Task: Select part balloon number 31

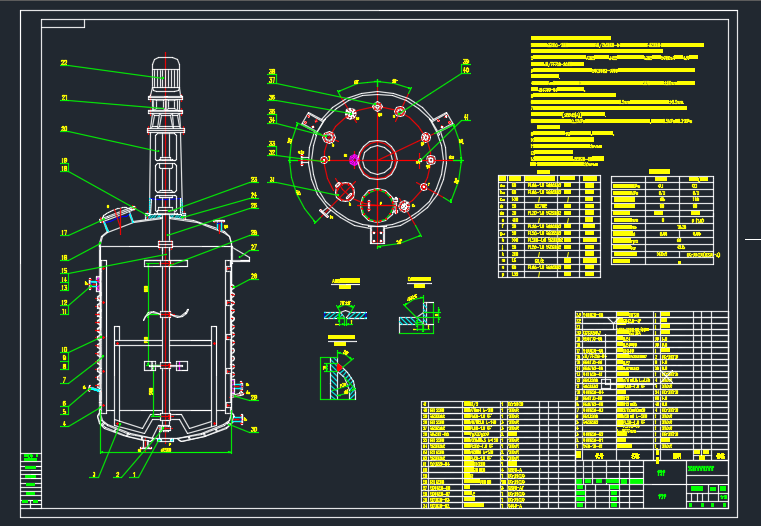Action: 272,180
